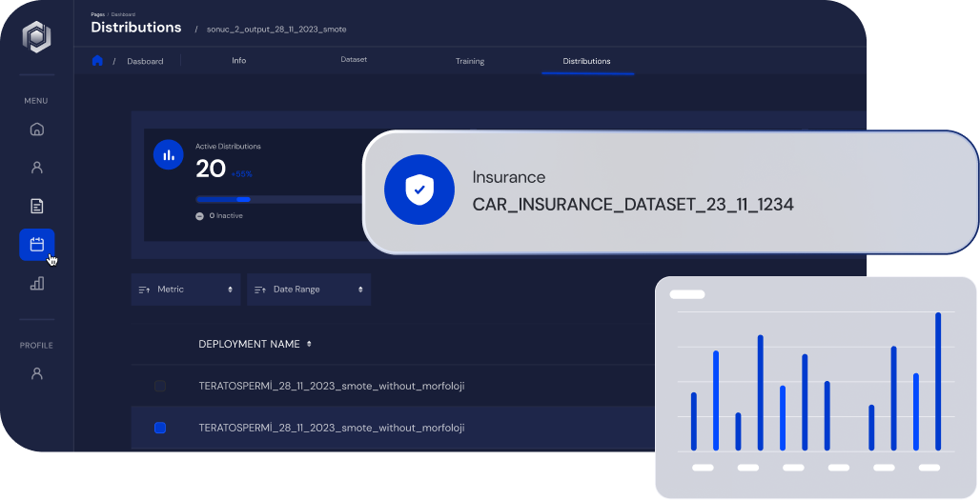Image resolution: width=980 pixels, height=500 pixels.
Task: Select the Distributions tab
Action: [x=587, y=61]
